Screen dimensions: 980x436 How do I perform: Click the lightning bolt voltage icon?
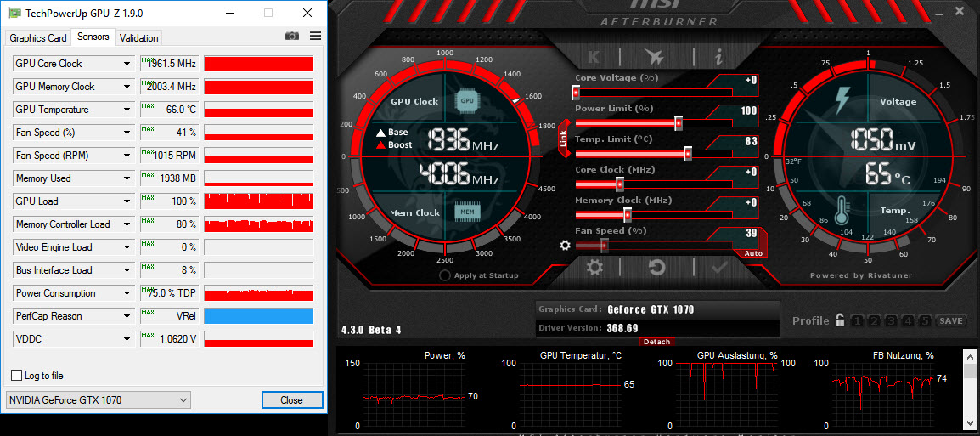click(842, 101)
